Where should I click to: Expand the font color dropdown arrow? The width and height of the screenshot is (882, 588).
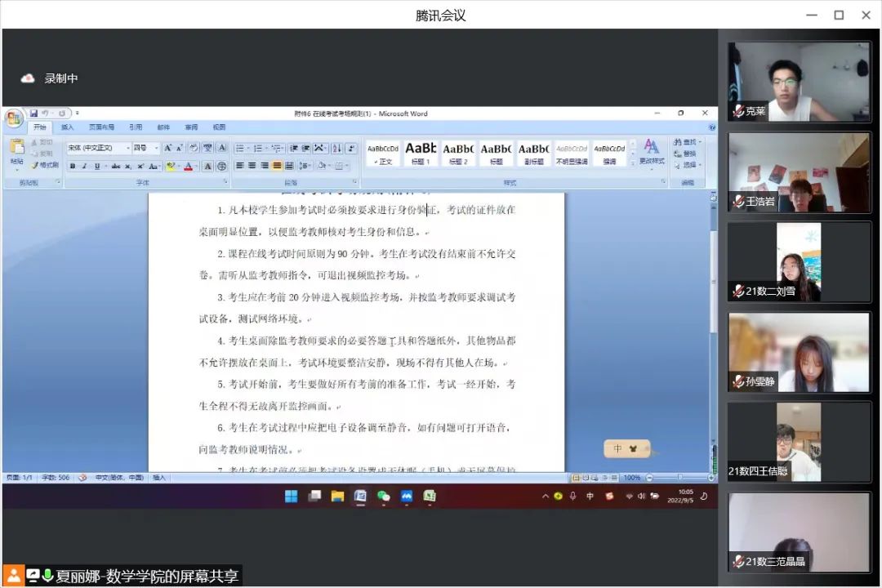click(x=197, y=166)
